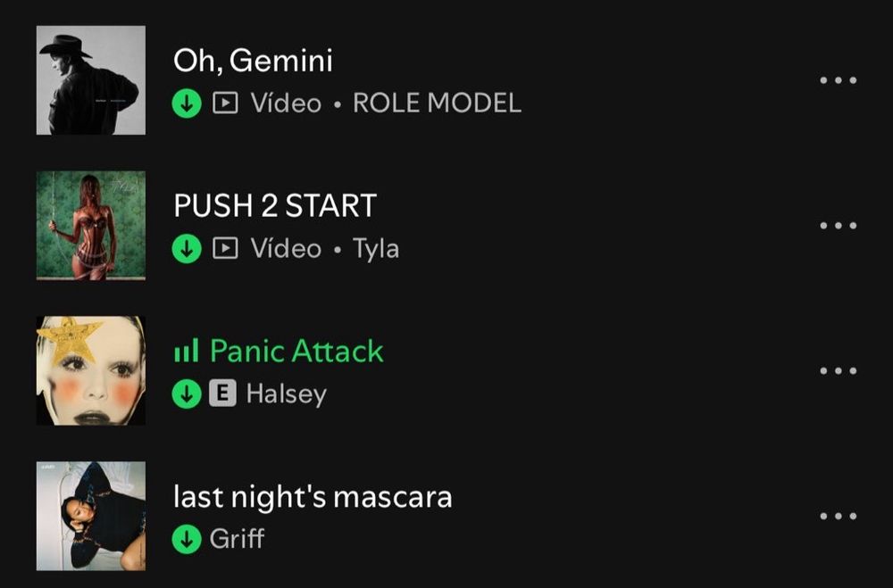Viewport: 893px width, 588px height.
Task: Click the now-playing bars icon near Panic Attack
Action: [187, 351]
